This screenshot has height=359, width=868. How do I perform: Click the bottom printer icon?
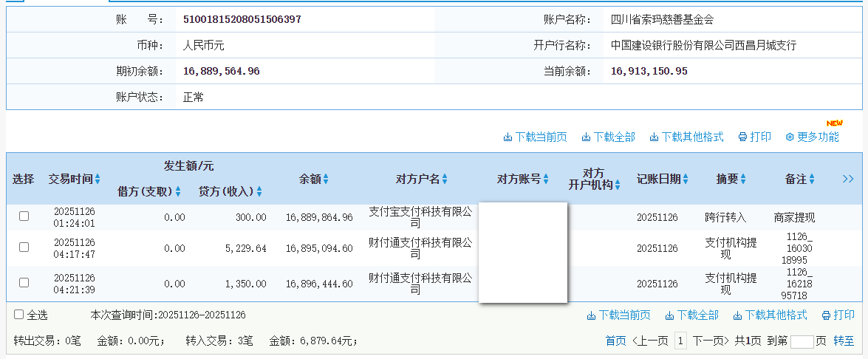(826, 315)
